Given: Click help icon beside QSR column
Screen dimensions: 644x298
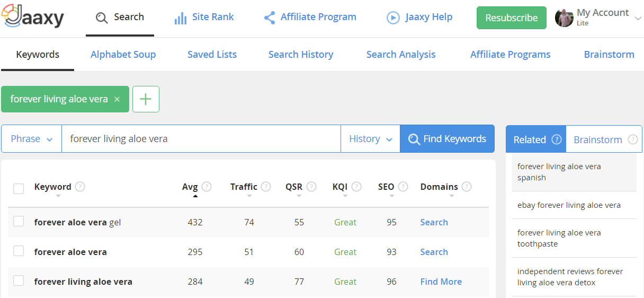Looking at the screenshot, I should click(x=311, y=187).
